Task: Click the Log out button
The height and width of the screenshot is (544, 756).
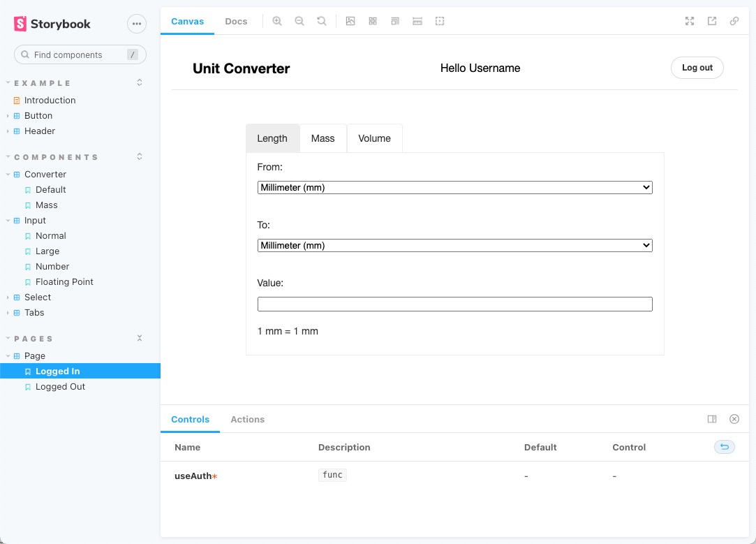Action: (697, 68)
